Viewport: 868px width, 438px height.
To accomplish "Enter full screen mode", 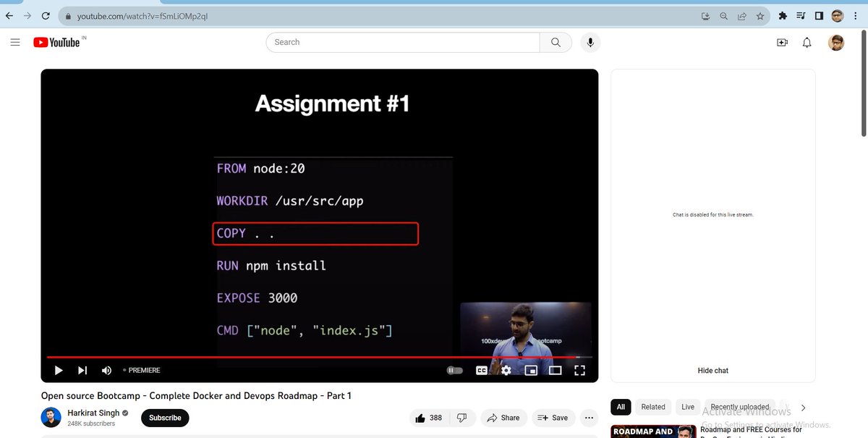I will click(579, 370).
